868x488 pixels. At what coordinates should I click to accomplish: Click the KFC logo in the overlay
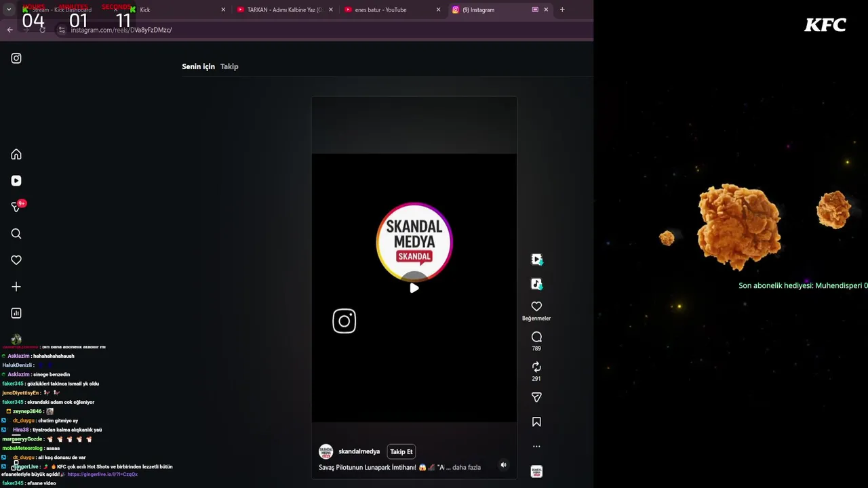pyautogui.click(x=825, y=25)
